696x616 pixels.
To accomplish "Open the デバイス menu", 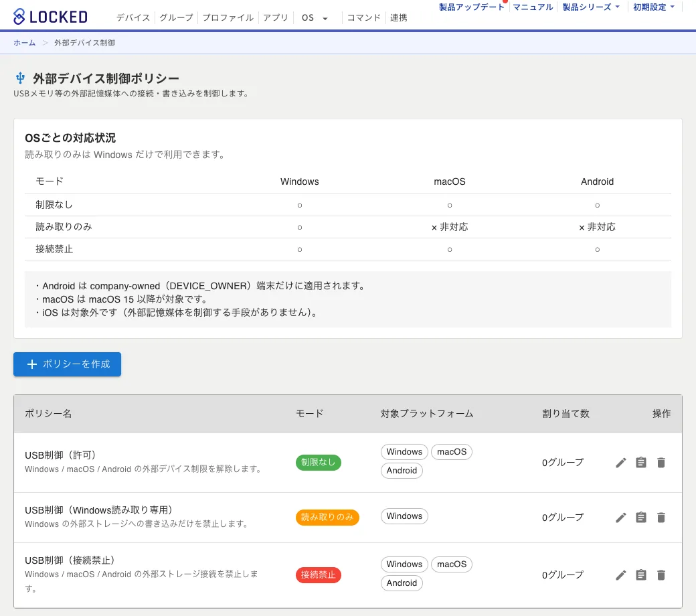I will tap(133, 18).
